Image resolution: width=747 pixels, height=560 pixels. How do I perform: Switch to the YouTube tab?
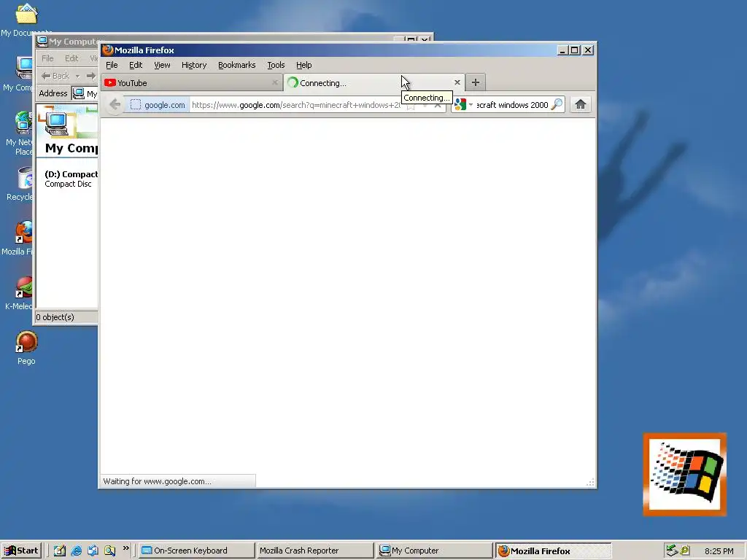[192, 83]
